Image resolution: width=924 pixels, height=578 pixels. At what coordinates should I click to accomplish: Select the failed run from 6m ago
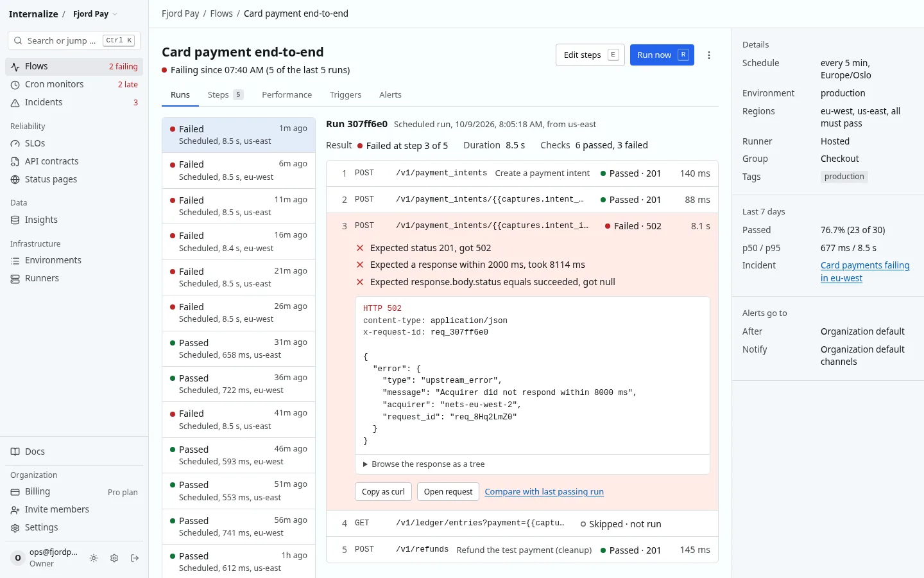tap(239, 170)
